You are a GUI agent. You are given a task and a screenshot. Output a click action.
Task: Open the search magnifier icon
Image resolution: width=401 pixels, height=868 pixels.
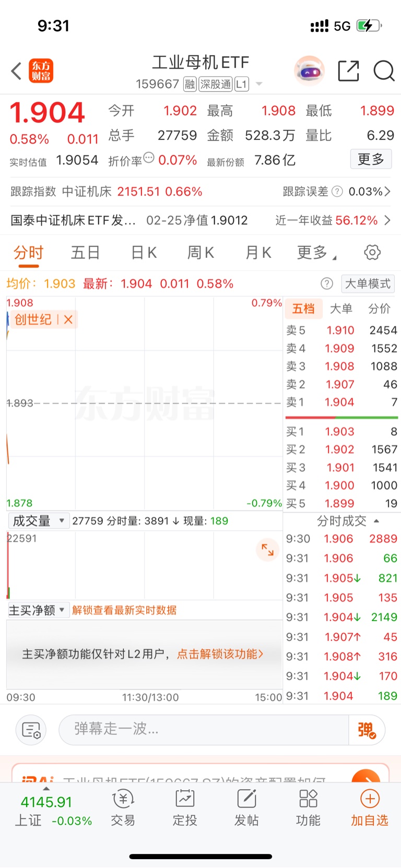[384, 71]
